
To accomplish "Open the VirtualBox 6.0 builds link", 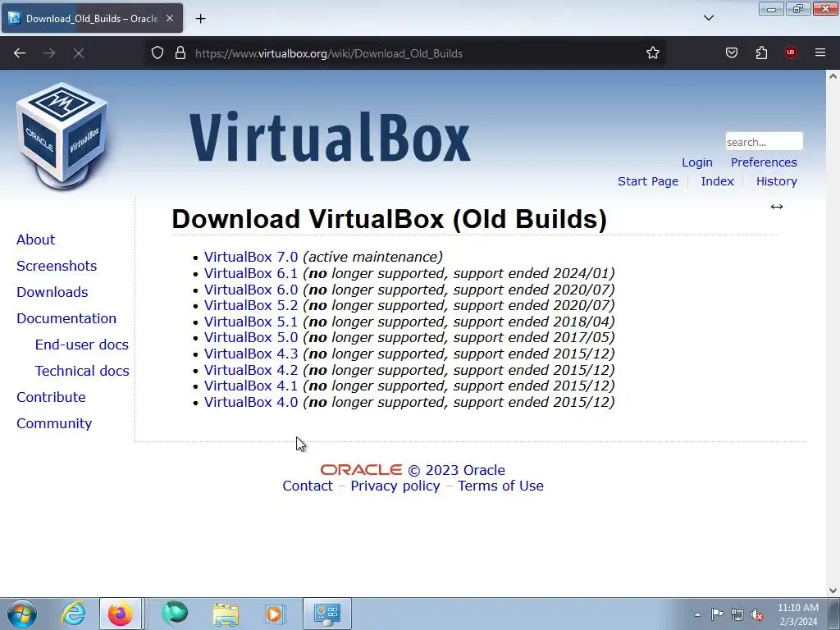I will [x=251, y=290].
